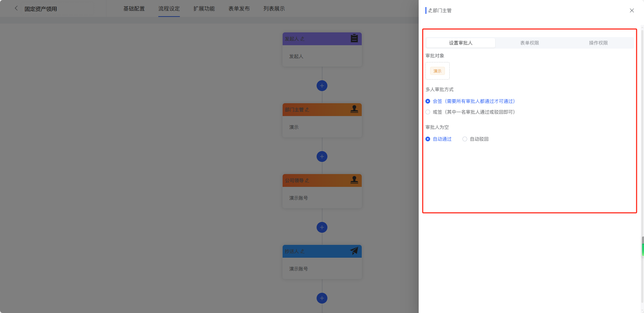The height and width of the screenshot is (313, 644).
Task: Click the vertical scrollbar on right edge
Action: (x=643, y=246)
